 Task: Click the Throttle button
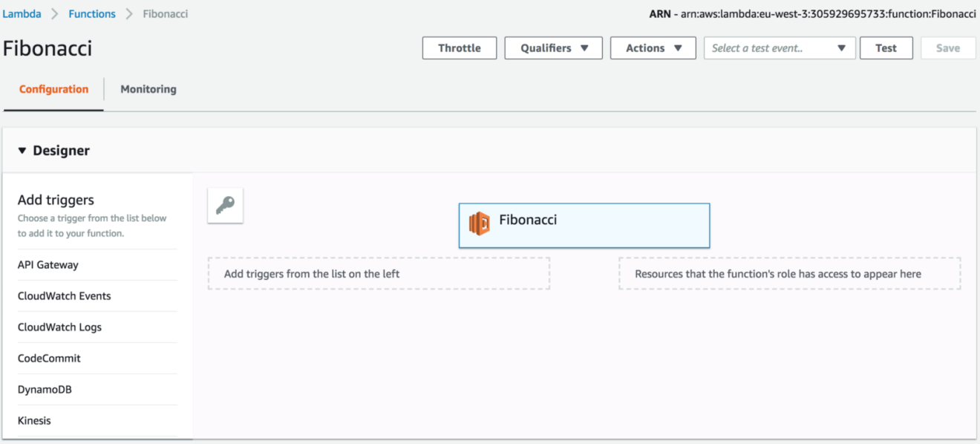[x=460, y=48]
